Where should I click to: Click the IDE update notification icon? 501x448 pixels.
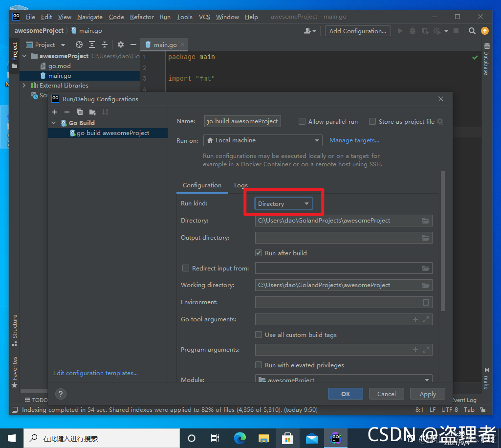[x=485, y=31]
